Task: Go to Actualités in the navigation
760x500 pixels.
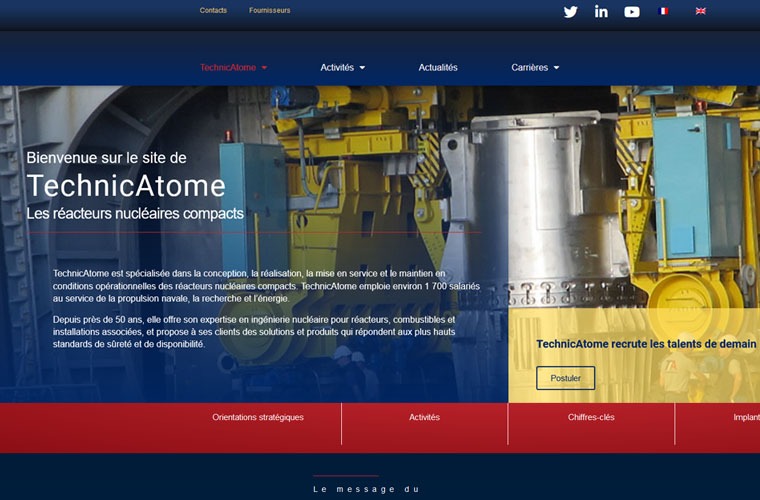Action: point(438,67)
